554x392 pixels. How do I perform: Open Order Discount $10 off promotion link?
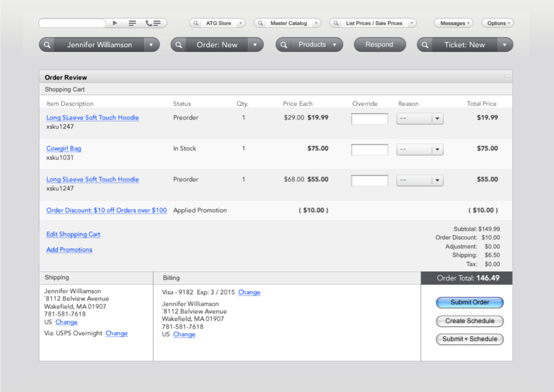pos(107,210)
